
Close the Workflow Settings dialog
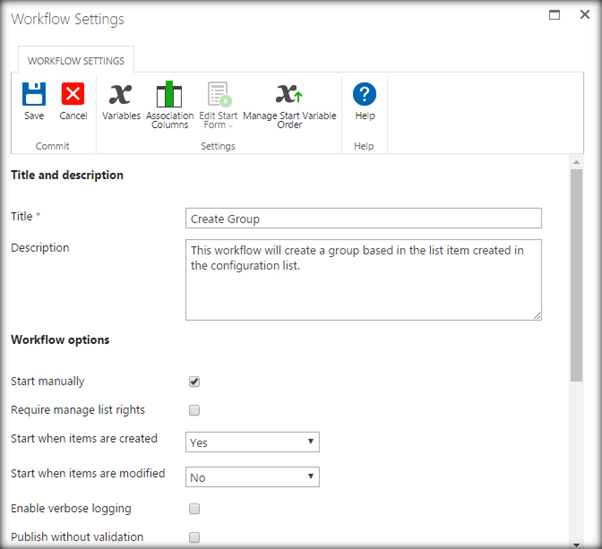pos(582,15)
